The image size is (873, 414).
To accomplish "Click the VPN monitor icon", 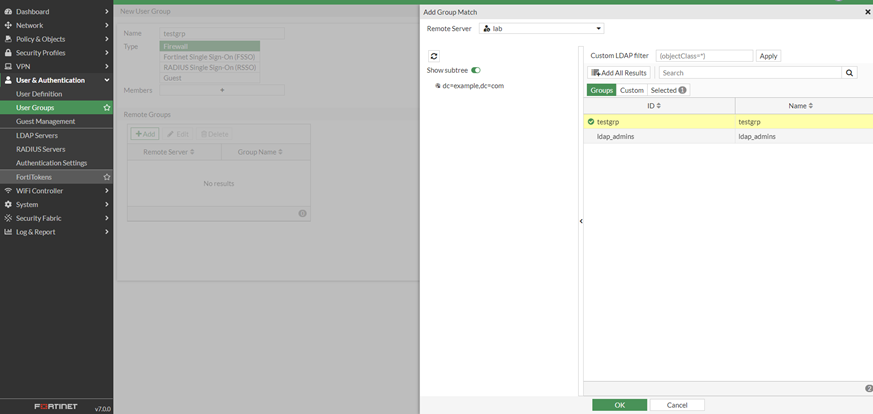I will point(8,67).
